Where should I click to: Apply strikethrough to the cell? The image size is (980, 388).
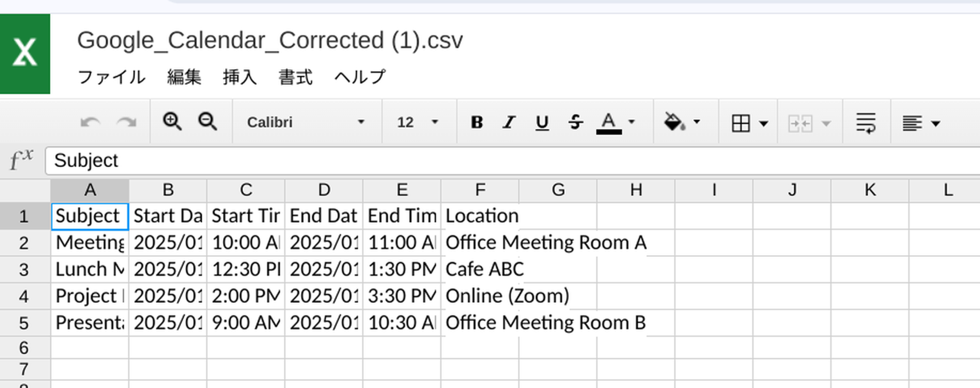pyautogui.click(x=575, y=123)
